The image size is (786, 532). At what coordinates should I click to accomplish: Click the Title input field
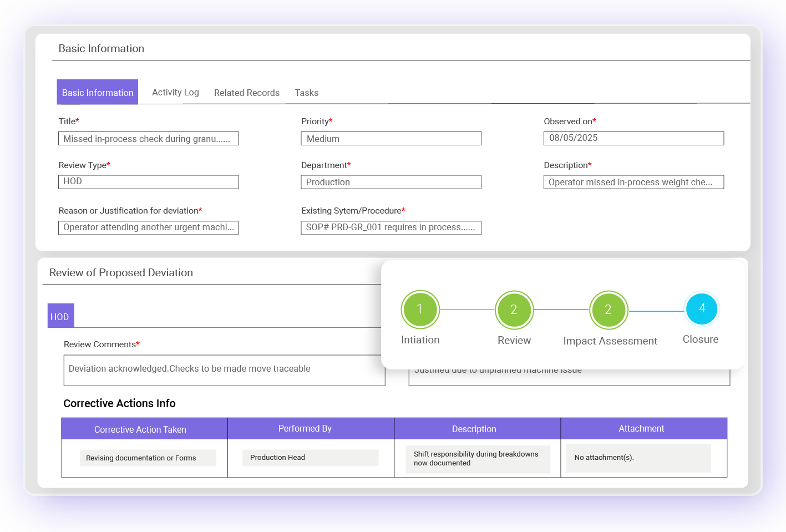pyautogui.click(x=149, y=139)
